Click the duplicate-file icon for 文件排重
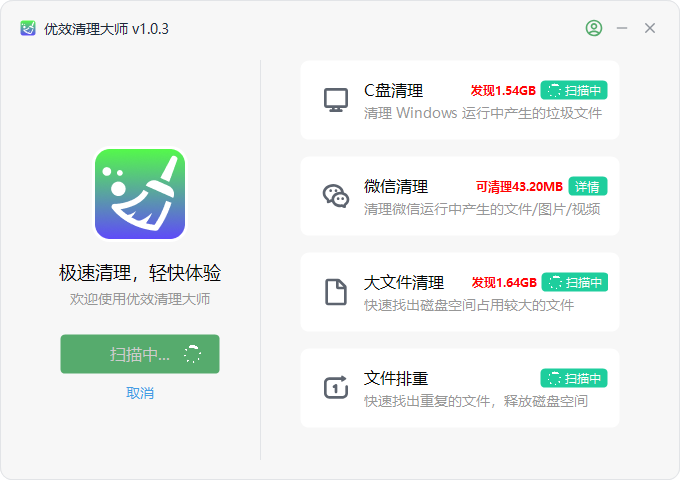The image size is (680, 480). pos(336,387)
